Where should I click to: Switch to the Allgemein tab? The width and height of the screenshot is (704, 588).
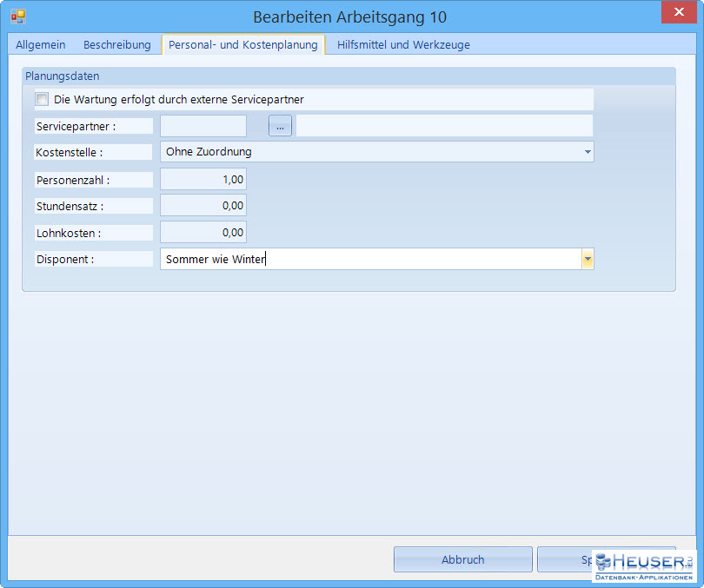click(40, 44)
